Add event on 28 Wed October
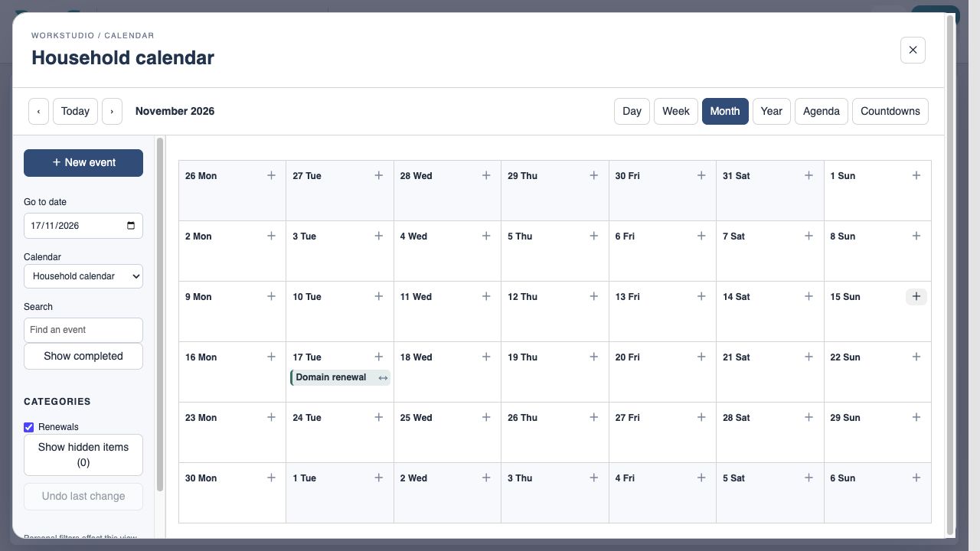 click(x=486, y=176)
